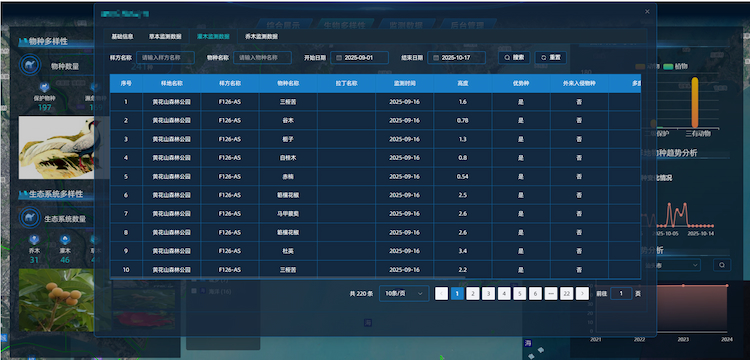This screenshot has height=360, width=750.
Task: Click the 序号 column header
Action: [126, 83]
